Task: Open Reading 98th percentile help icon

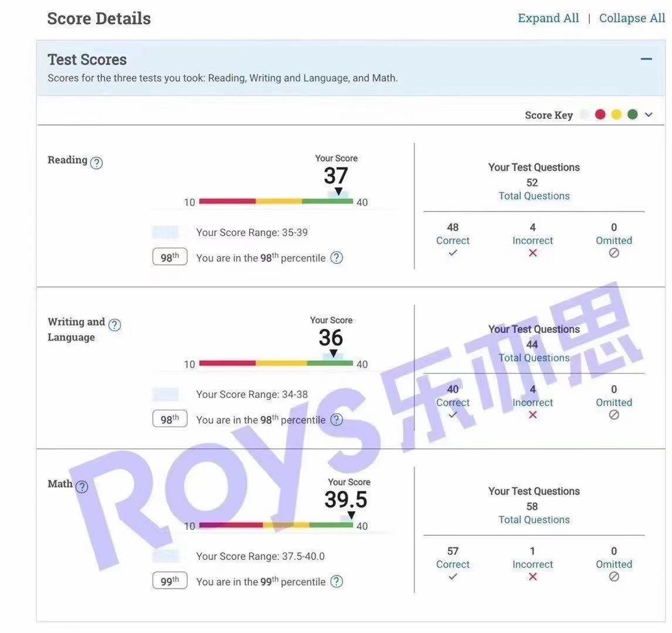Action: (x=337, y=258)
